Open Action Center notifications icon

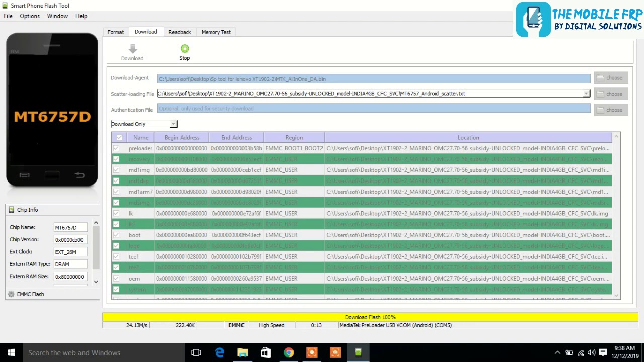pyautogui.click(x=604, y=353)
